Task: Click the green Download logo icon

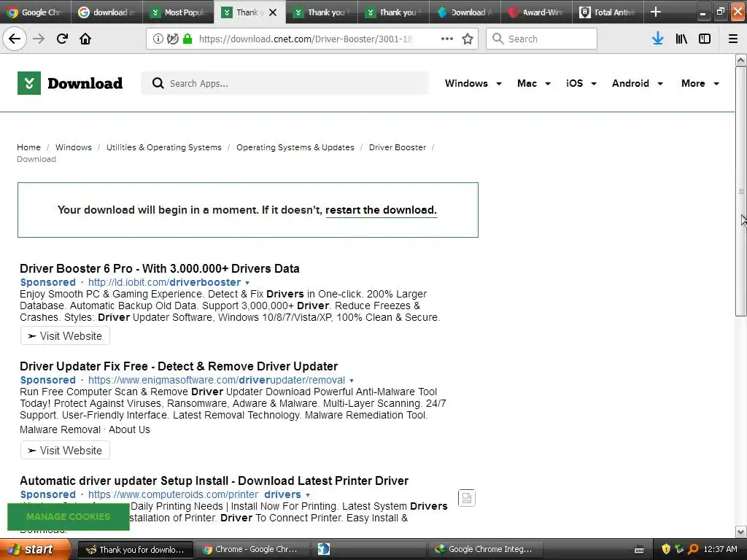Action: [29, 83]
